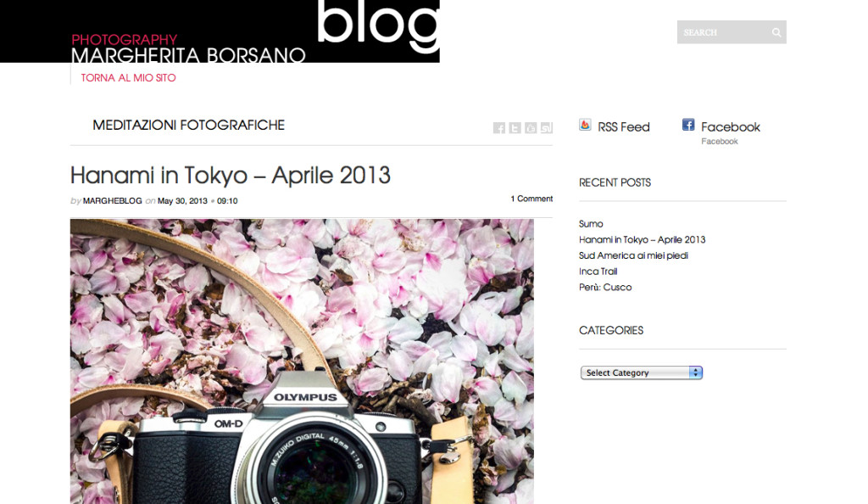Open the Select Category dropdown

click(641, 372)
